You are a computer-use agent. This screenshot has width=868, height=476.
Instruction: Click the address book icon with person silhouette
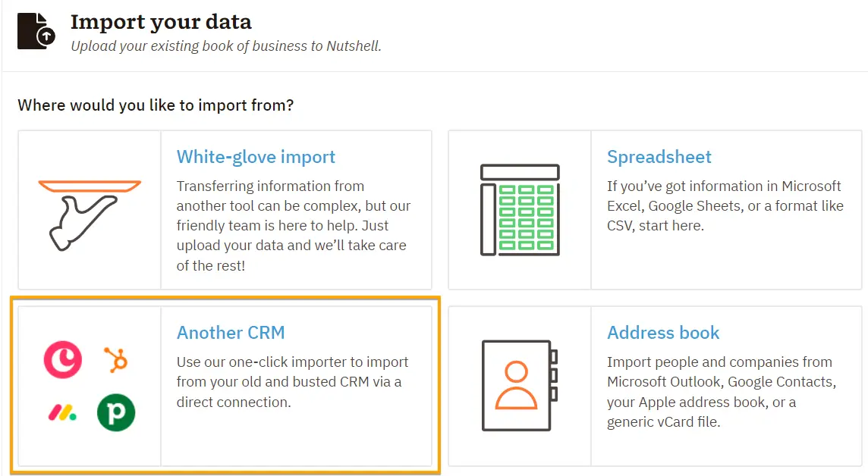[518, 385]
